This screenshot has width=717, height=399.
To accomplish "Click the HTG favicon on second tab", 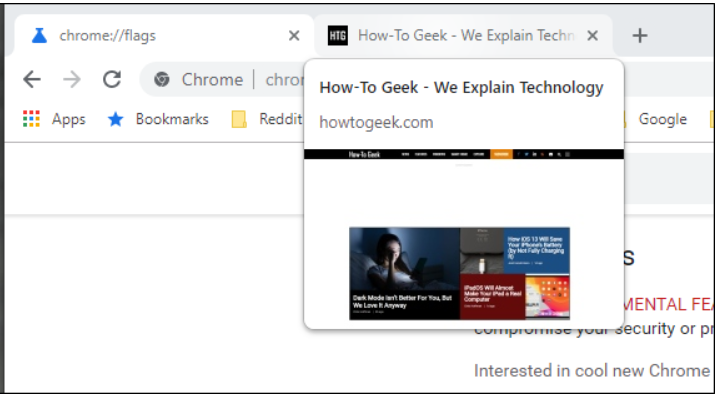I will [337, 35].
